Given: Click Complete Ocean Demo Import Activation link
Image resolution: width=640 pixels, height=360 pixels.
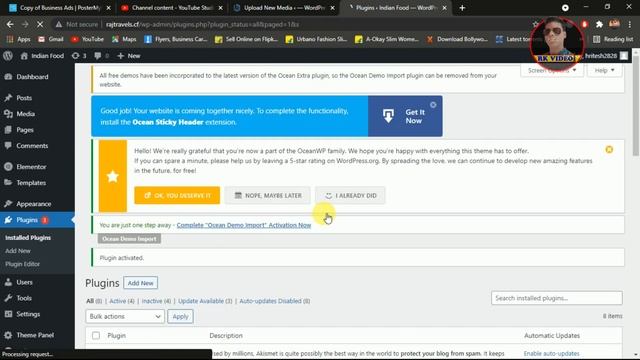Looking at the screenshot, I should click(244, 225).
